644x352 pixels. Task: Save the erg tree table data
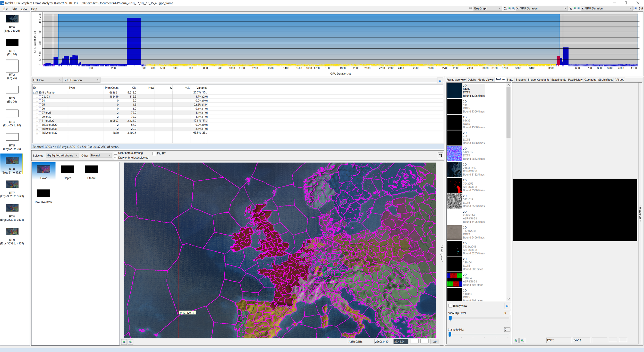click(x=440, y=81)
